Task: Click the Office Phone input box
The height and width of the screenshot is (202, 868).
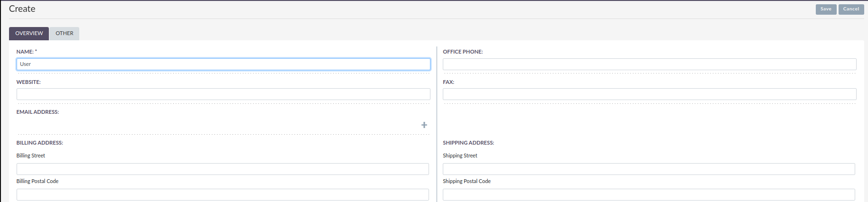Action: tap(649, 64)
